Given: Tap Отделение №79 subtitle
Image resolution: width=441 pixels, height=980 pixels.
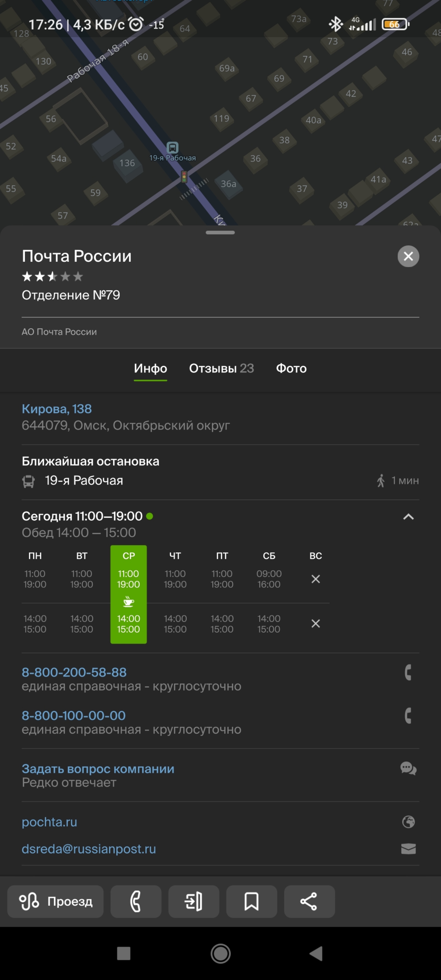Looking at the screenshot, I should click(71, 295).
